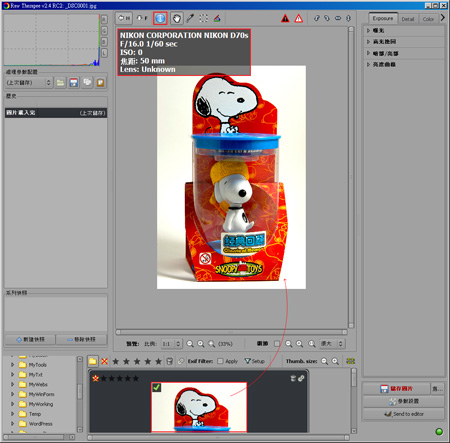This screenshot has width=450, height=443.
Task: Click the rotate left icon
Action: pos(317,18)
